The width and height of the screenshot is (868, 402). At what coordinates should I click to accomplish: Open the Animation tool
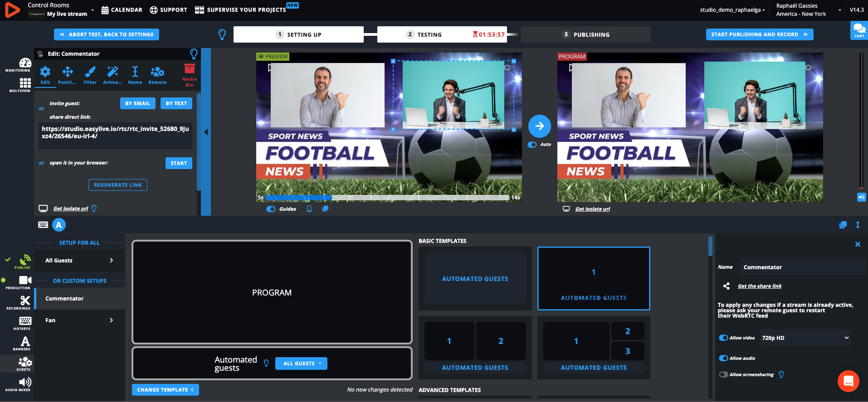(112, 75)
